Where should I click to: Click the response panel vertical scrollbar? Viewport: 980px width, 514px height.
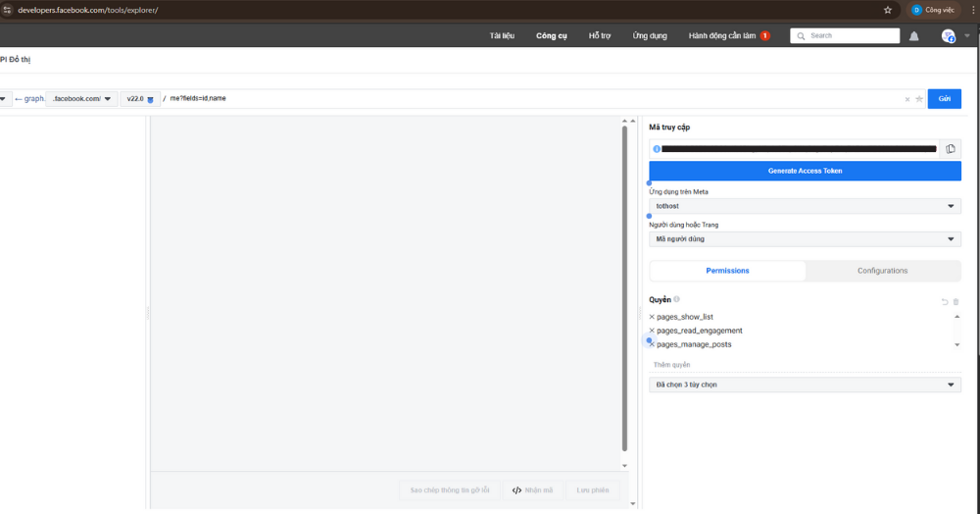click(x=624, y=284)
